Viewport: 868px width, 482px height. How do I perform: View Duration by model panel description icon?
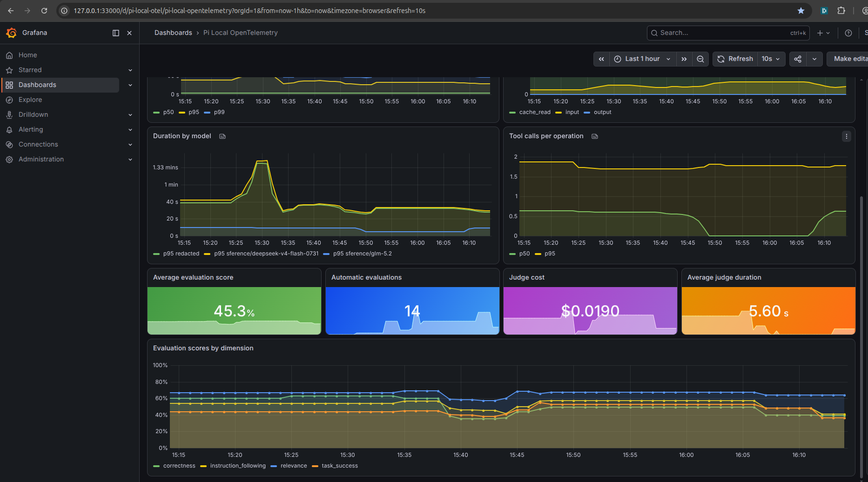tap(222, 136)
